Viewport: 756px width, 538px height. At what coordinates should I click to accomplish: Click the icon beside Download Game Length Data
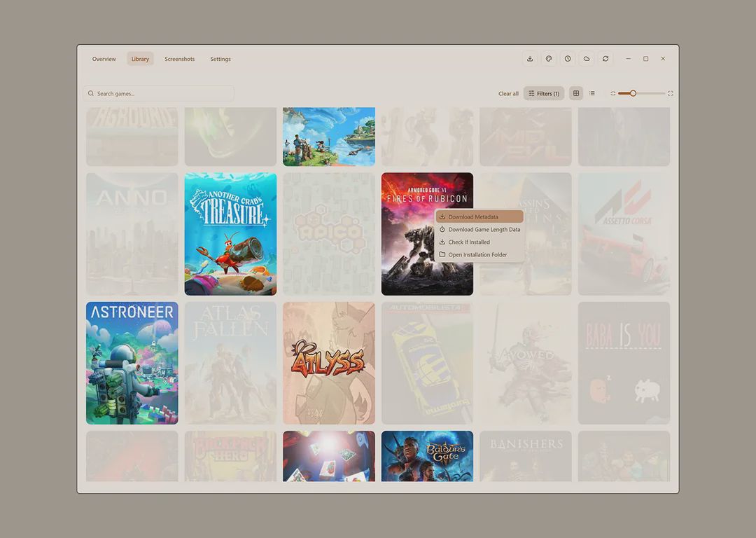click(x=442, y=229)
